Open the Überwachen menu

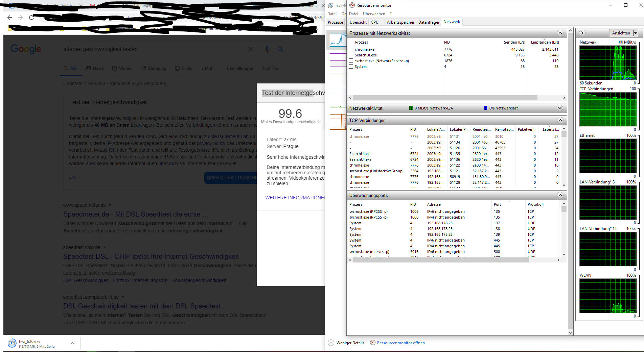tap(374, 14)
